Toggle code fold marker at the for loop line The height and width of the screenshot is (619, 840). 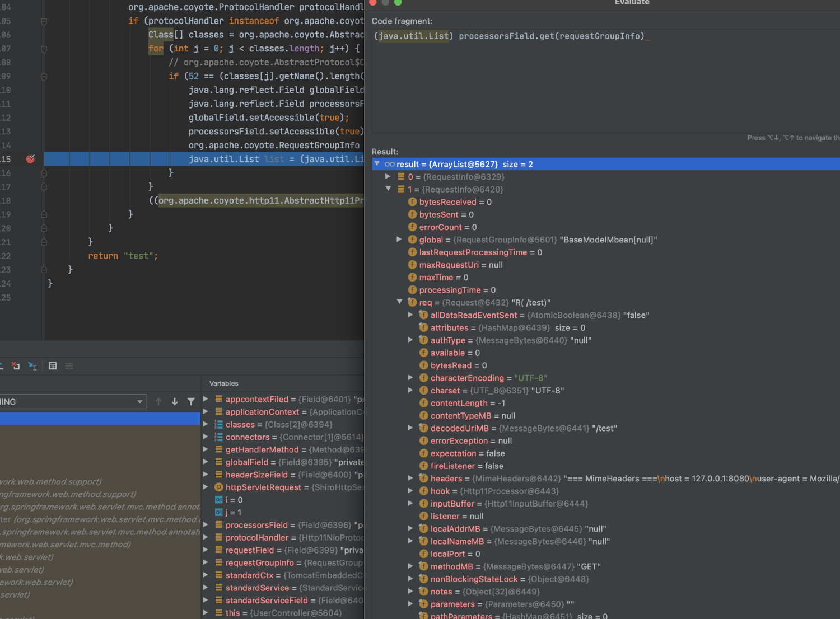click(44, 49)
